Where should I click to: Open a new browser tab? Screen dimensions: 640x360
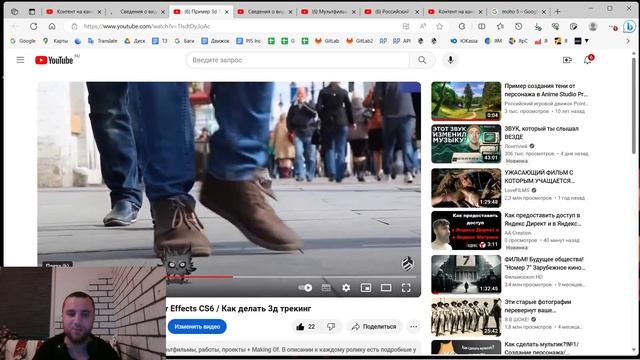(557, 12)
